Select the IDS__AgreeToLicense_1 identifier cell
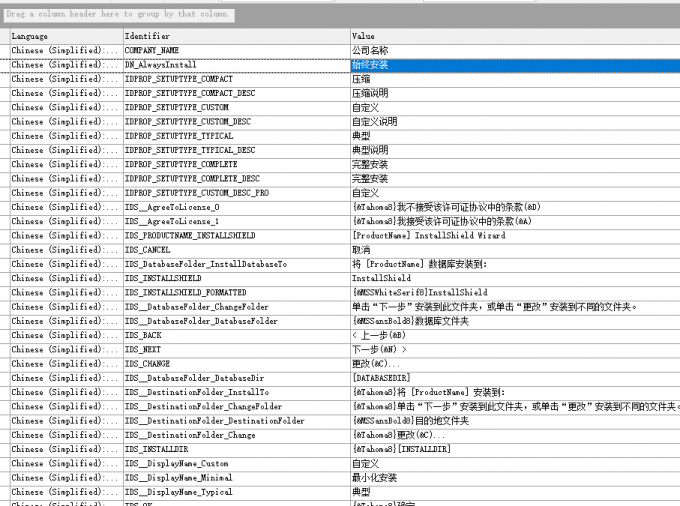 (x=236, y=222)
